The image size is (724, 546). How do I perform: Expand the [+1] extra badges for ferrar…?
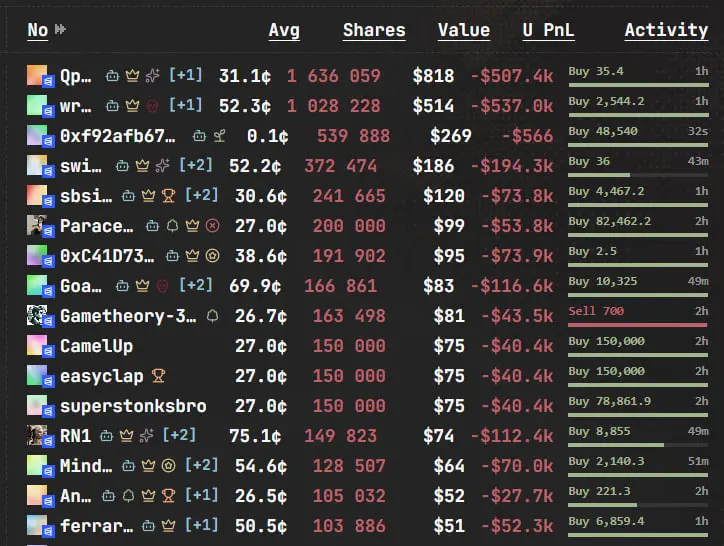[201, 525]
